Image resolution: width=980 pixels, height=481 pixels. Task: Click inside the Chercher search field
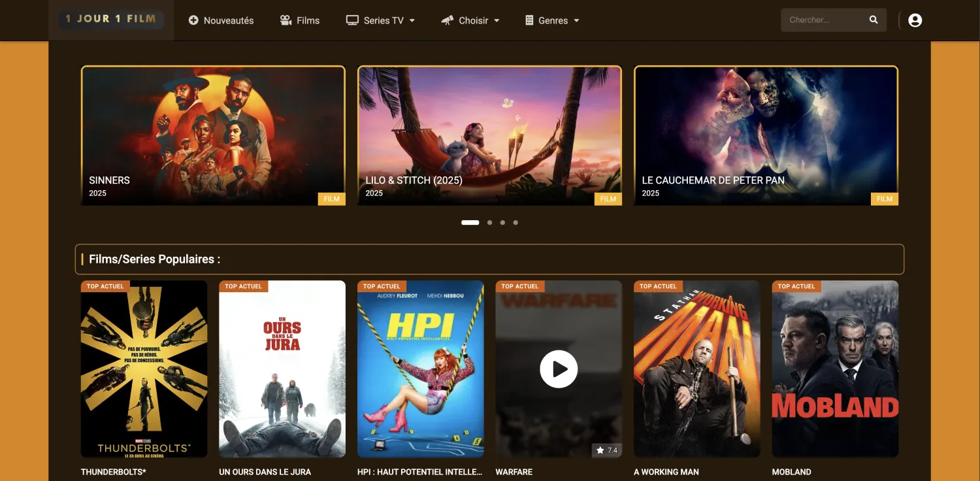(x=823, y=20)
